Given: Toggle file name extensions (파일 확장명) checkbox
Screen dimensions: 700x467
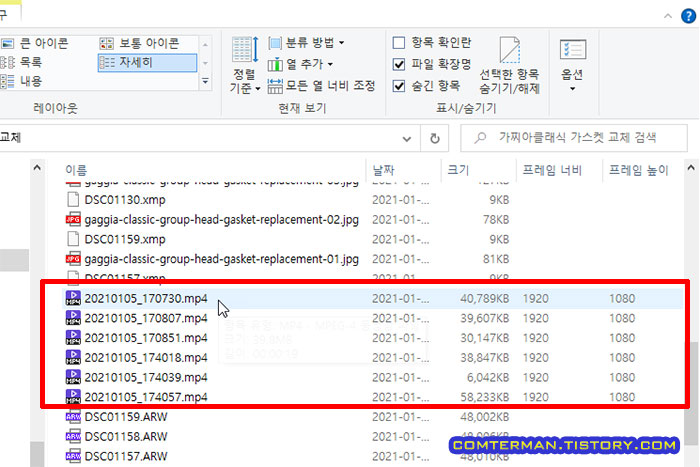Looking at the screenshot, I should (x=399, y=64).
